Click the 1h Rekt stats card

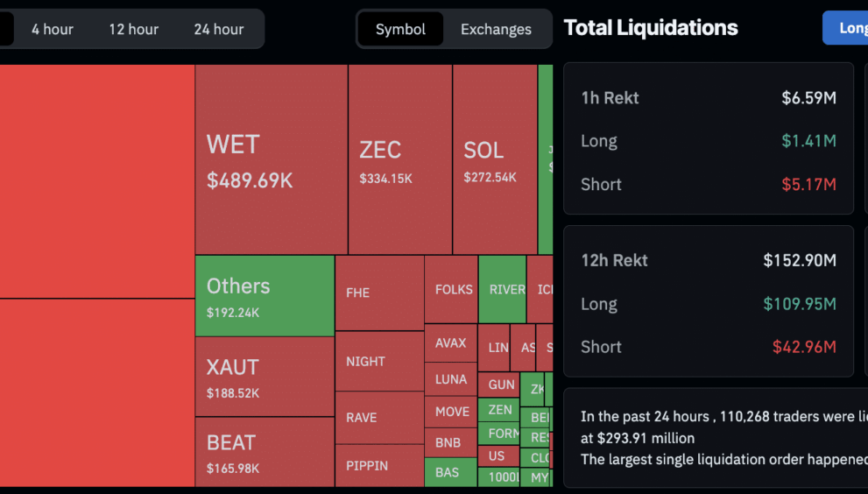tap(708, 138)
